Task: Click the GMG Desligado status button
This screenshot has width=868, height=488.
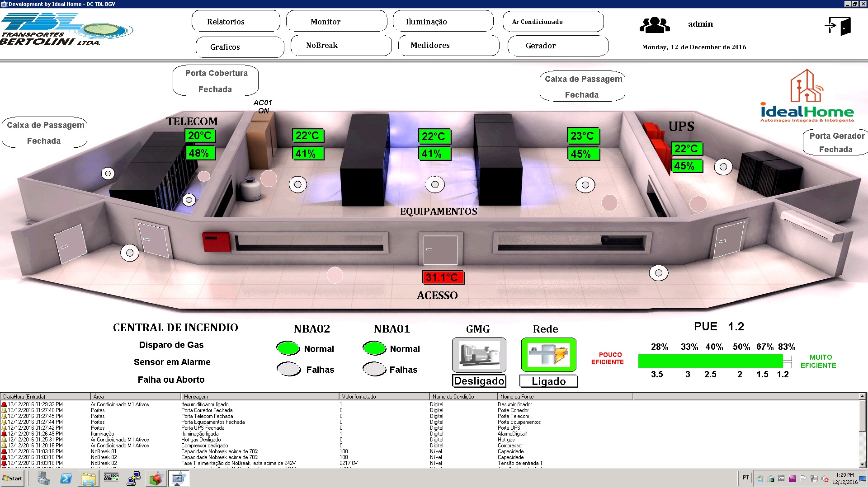Action: (x=479, y=381)
